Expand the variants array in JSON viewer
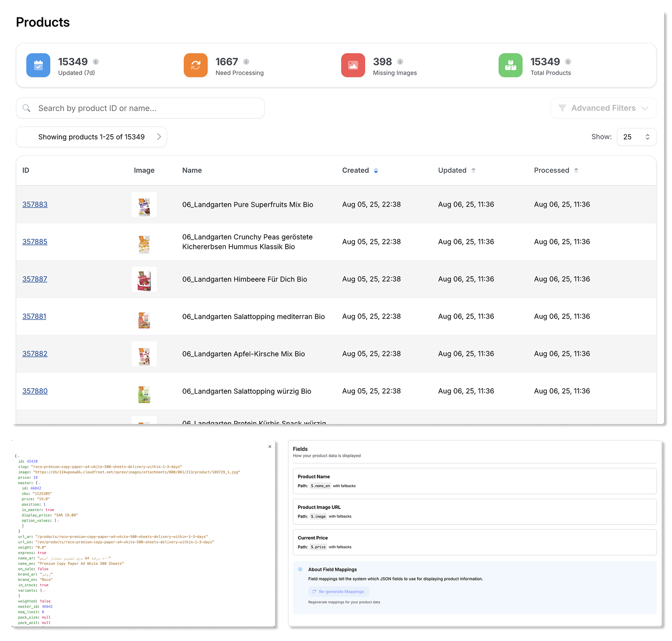672x641 pixels. [43, 591]
